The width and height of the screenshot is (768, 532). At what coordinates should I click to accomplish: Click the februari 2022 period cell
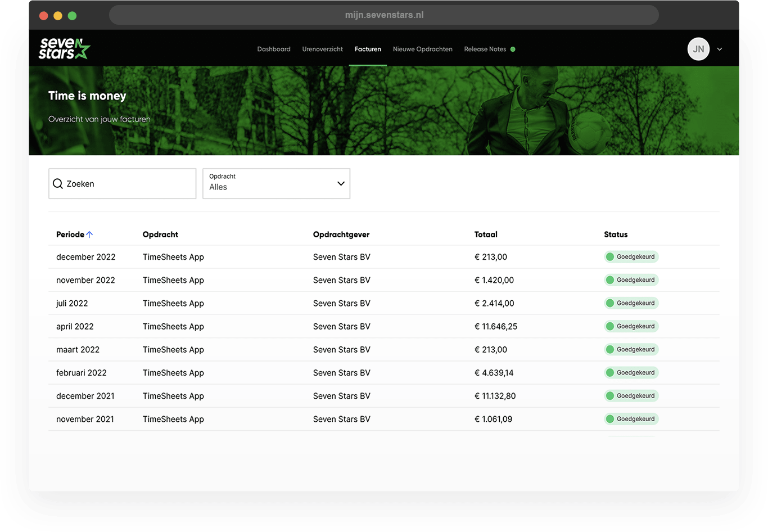(x=82, y=373)
